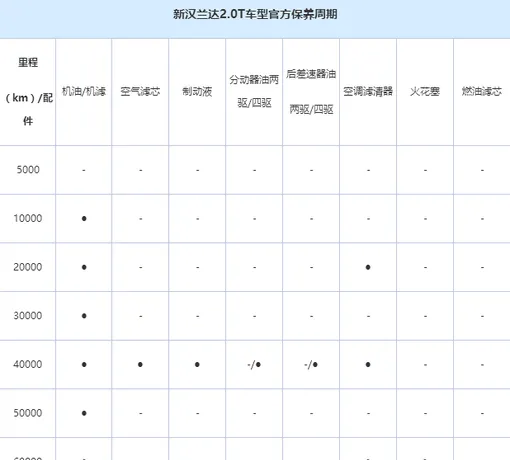Click the 空气滤芯 column header

point(140,91)
